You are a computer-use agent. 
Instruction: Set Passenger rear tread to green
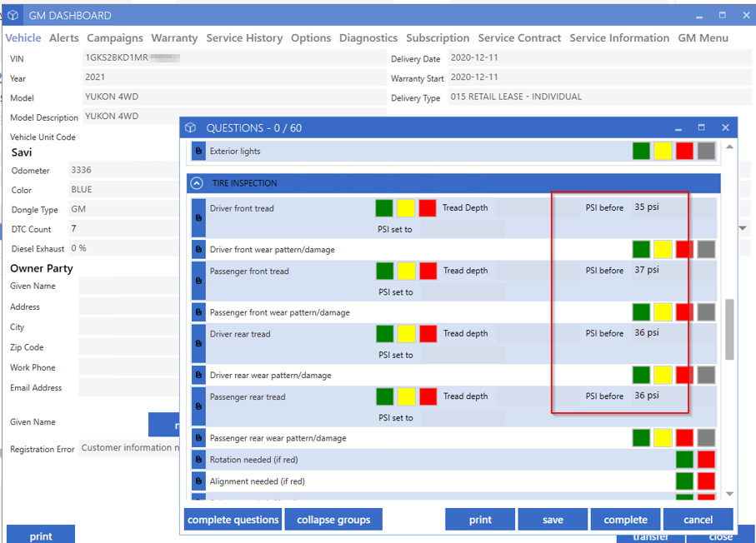pyautogui.click(x=385, y=396)
